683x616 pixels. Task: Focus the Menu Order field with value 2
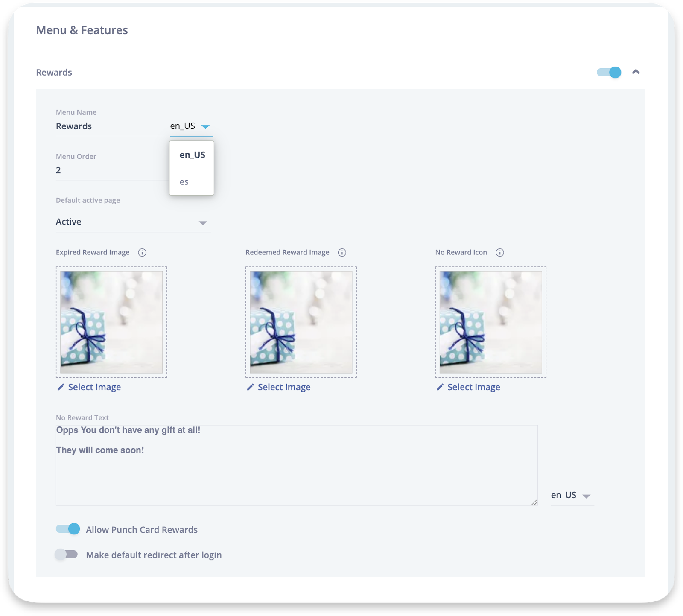[x=112, y=170]
